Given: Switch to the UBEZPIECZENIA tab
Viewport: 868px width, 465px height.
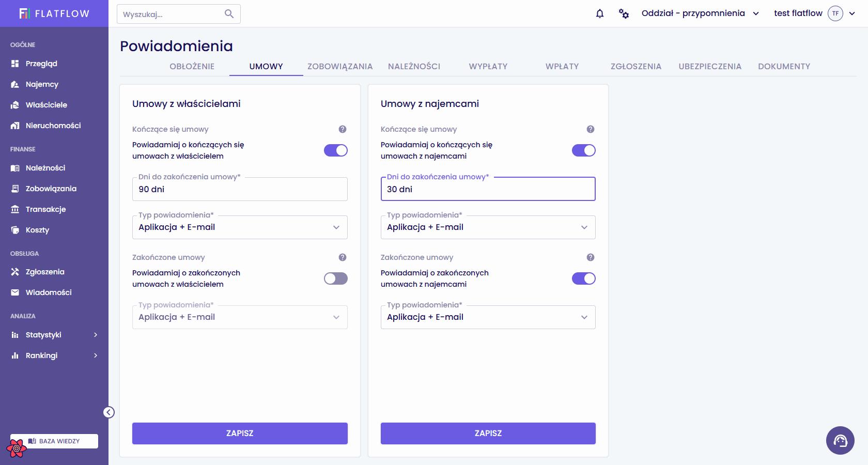Looking at the screenshot, I should point(710,66).
